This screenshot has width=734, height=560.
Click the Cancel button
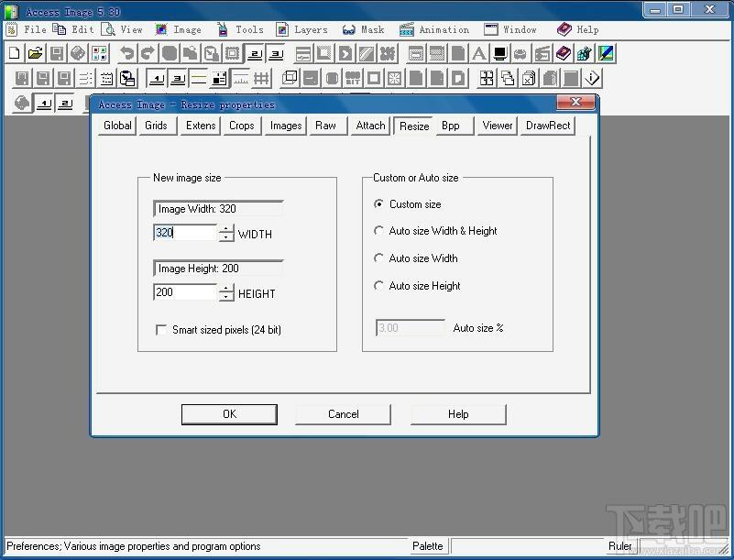pos(343,414)
